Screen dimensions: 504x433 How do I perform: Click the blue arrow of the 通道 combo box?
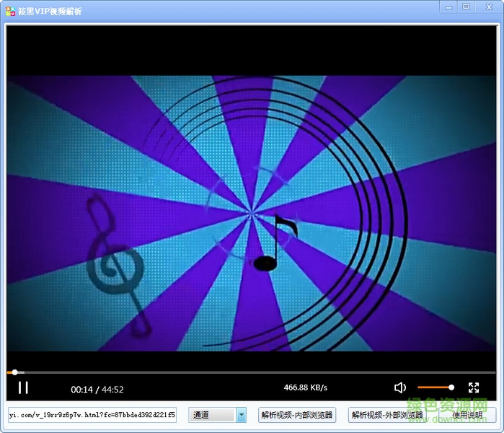(x=242, y=415)
